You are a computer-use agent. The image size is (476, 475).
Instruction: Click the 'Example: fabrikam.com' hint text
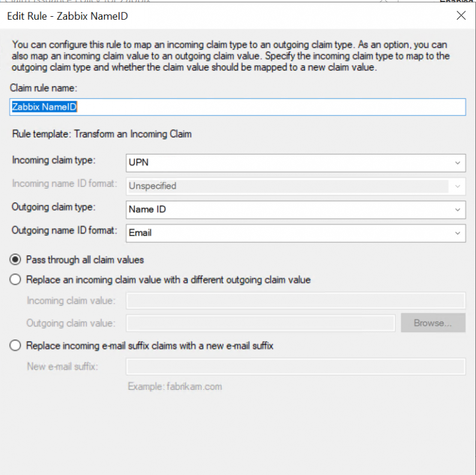(x=175, y=386)
